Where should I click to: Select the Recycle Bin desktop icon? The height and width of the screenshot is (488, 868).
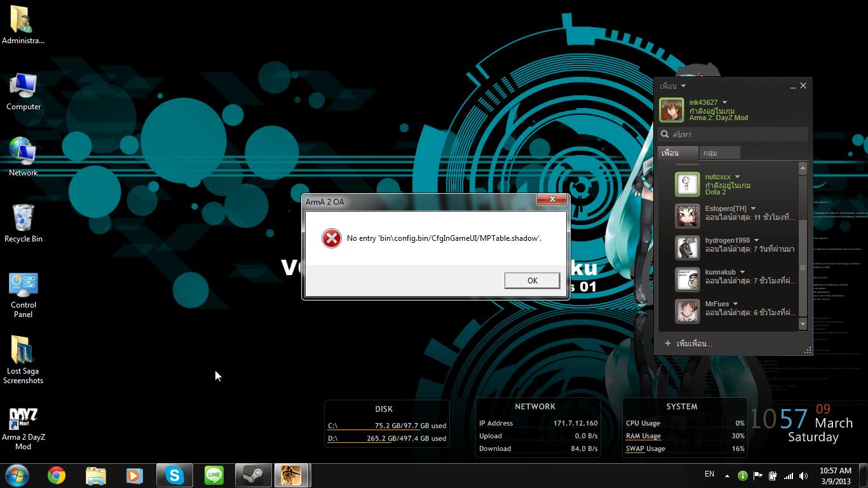24,223
